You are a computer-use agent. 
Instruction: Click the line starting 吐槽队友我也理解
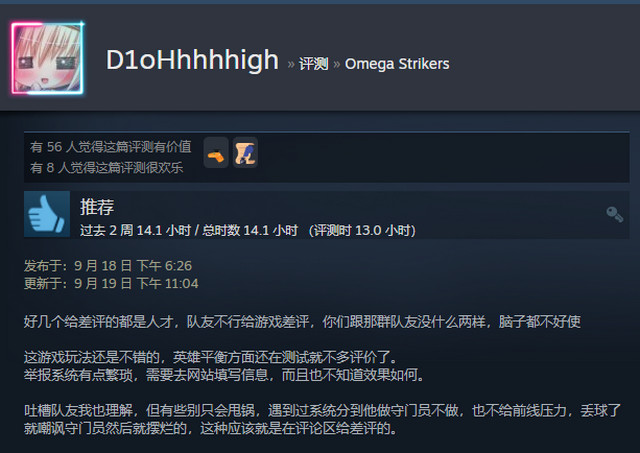pyautogui.click(x=322, y=411)
